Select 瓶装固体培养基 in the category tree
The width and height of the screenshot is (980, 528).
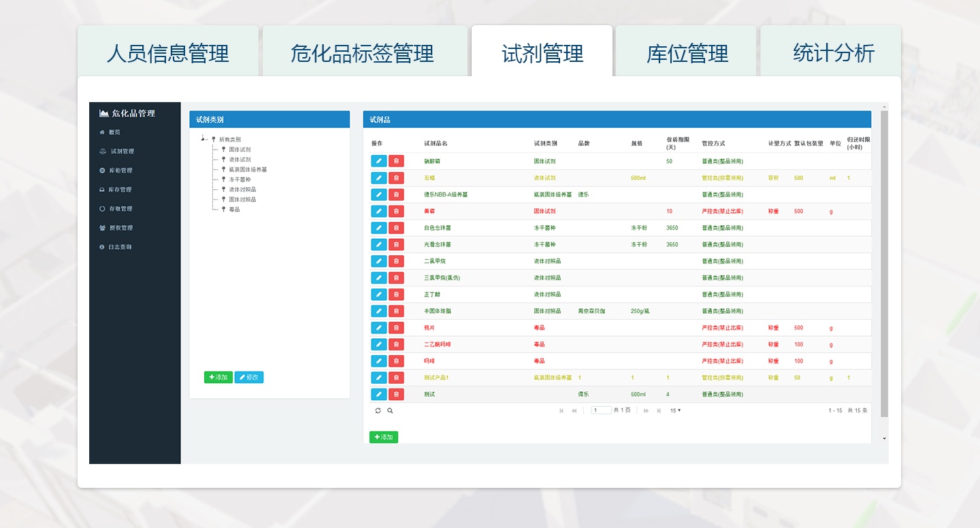tap(248, 169)
